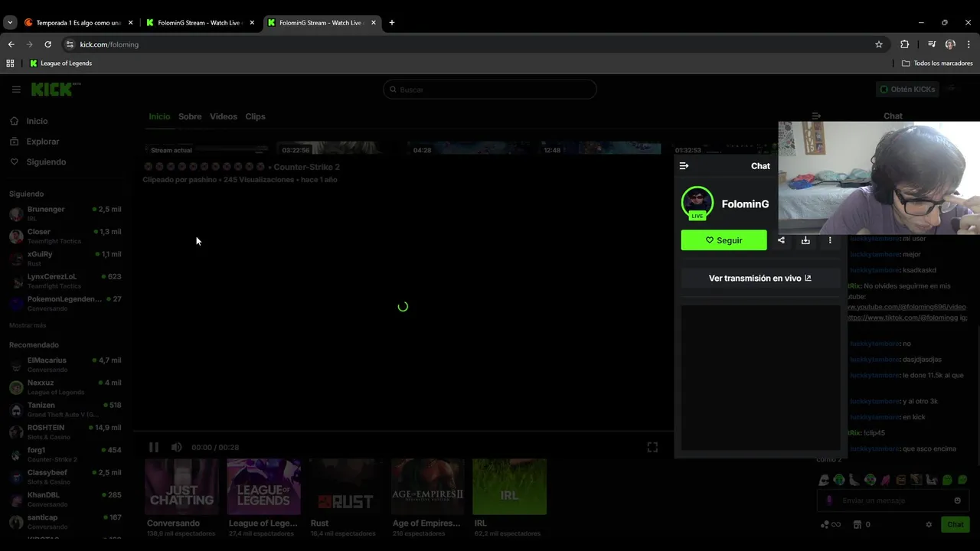The height and width of the screenshot is (551, 980).
Task: Open ElMacarius recommended channel
Action: 65,364
